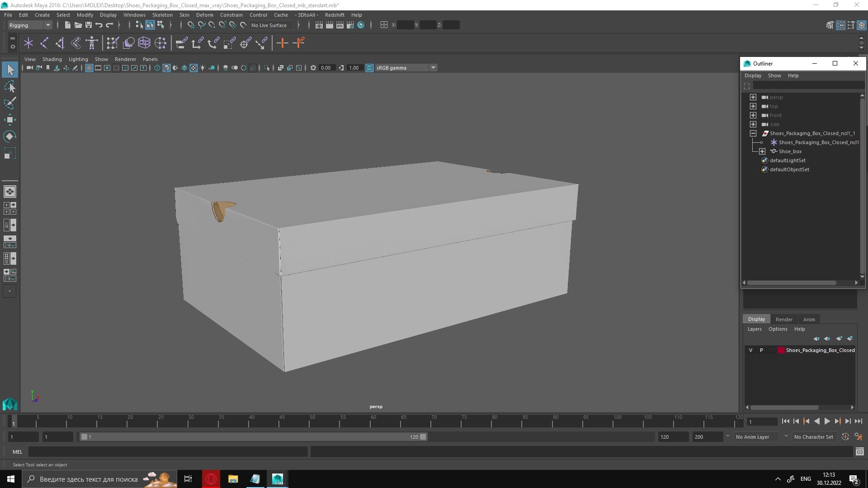Click the red color swatch of the layer
Image resolution: width=868 pixels, height=488 pixels.
[781, 350]
